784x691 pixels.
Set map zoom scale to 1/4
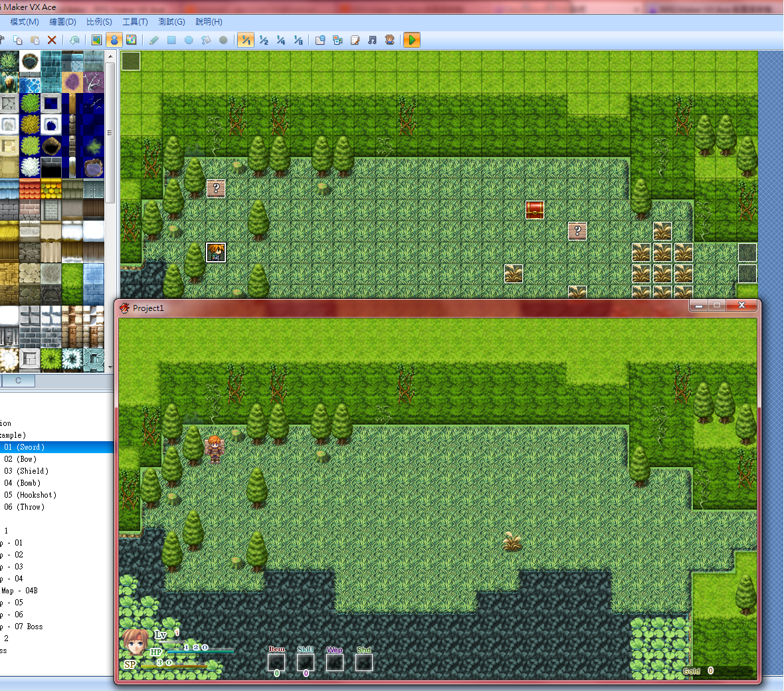281,40
